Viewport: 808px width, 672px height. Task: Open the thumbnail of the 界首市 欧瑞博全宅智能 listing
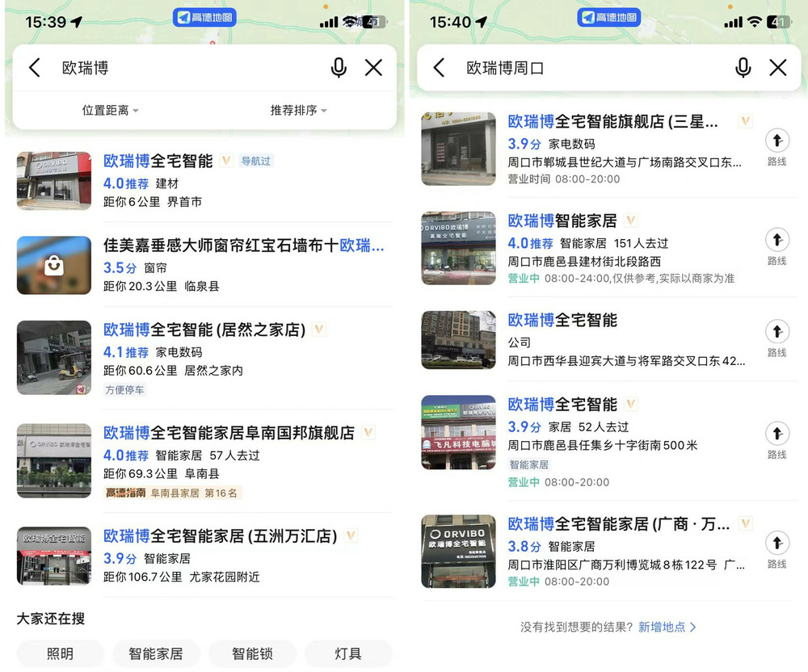pyautogui.click(x=54, y=181)
